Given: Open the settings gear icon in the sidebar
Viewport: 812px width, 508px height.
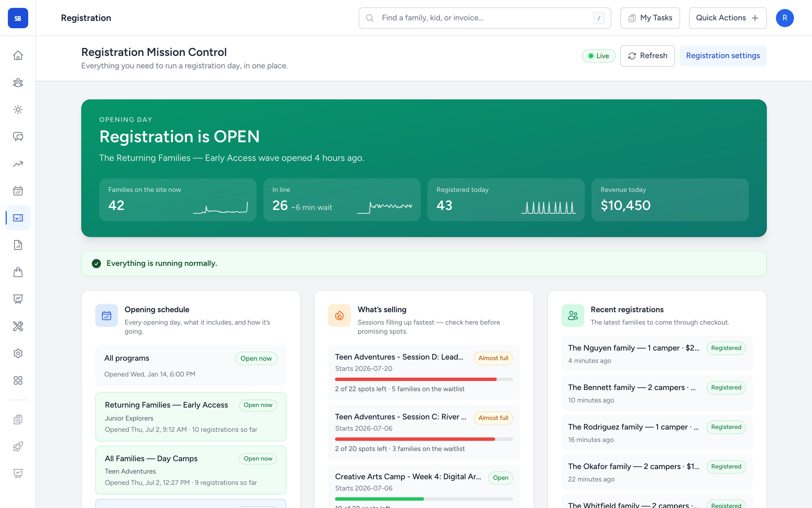Looking at the screenshot, I should coord(18,353).
